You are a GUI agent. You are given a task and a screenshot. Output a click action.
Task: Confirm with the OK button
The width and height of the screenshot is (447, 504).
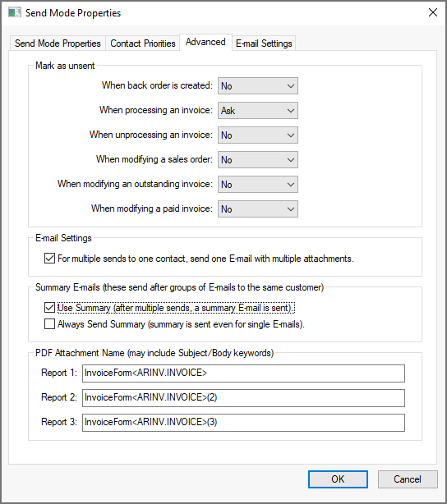(x=338, y=479)
